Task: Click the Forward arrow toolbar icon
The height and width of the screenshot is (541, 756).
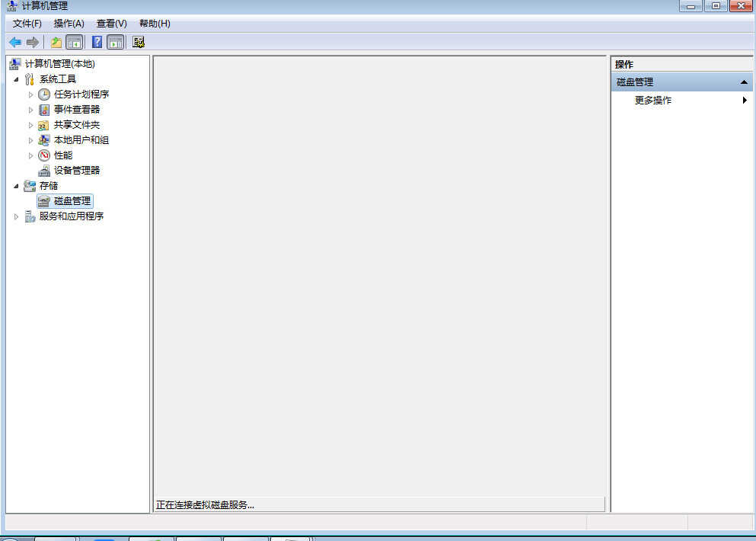Action: pos(33,43)
